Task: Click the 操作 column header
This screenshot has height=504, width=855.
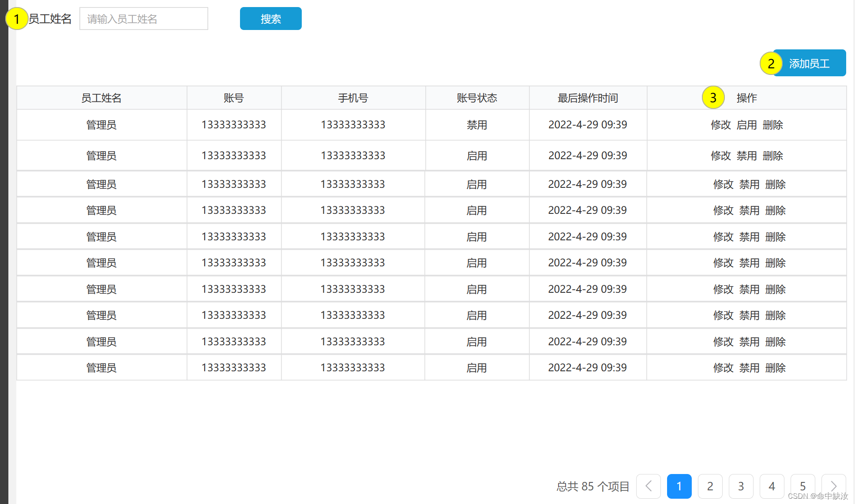Action: (x=746, y=98)
